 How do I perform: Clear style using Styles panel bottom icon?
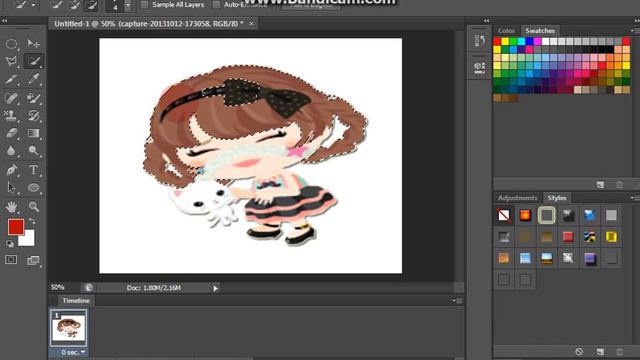[579, 351]
